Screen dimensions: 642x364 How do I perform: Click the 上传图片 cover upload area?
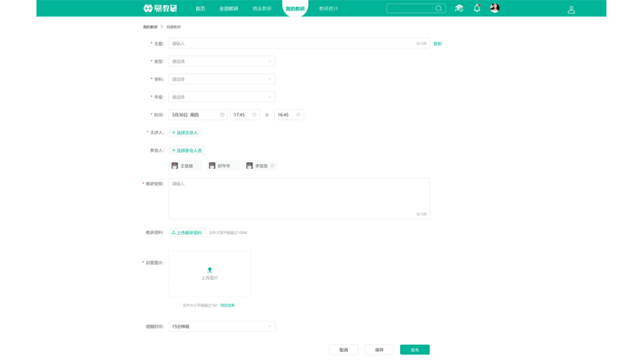click(210, 274)
